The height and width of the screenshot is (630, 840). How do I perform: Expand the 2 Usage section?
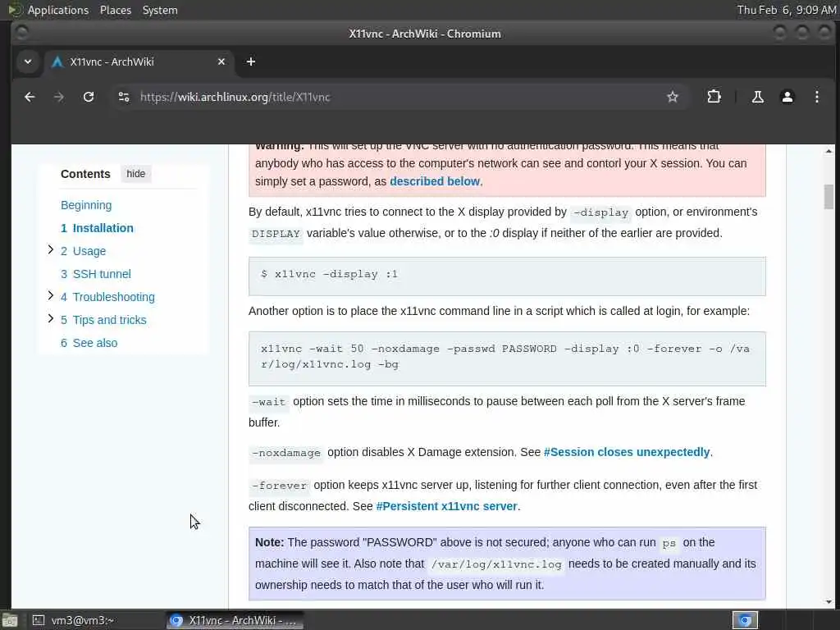coord(50,250)
